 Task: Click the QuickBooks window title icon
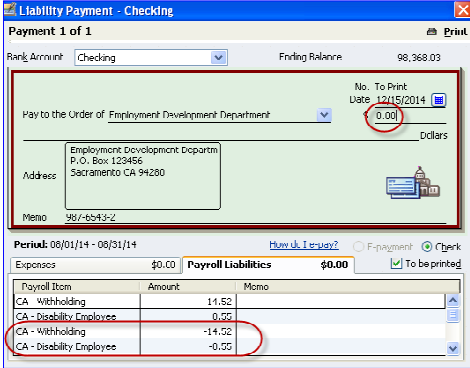click(9, 9)
